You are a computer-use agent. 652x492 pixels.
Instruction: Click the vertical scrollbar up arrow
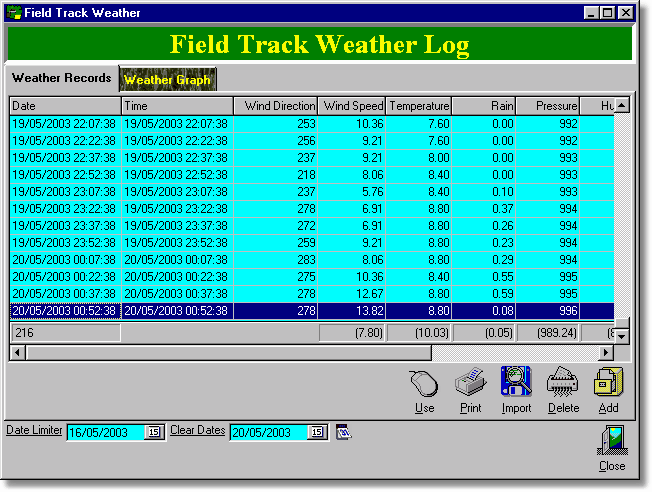pyautogui.click(x=622, y=105)
